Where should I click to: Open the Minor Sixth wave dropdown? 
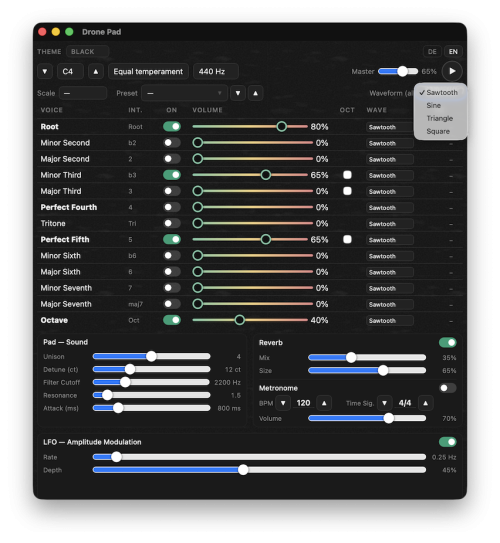[x=390, y=256]
